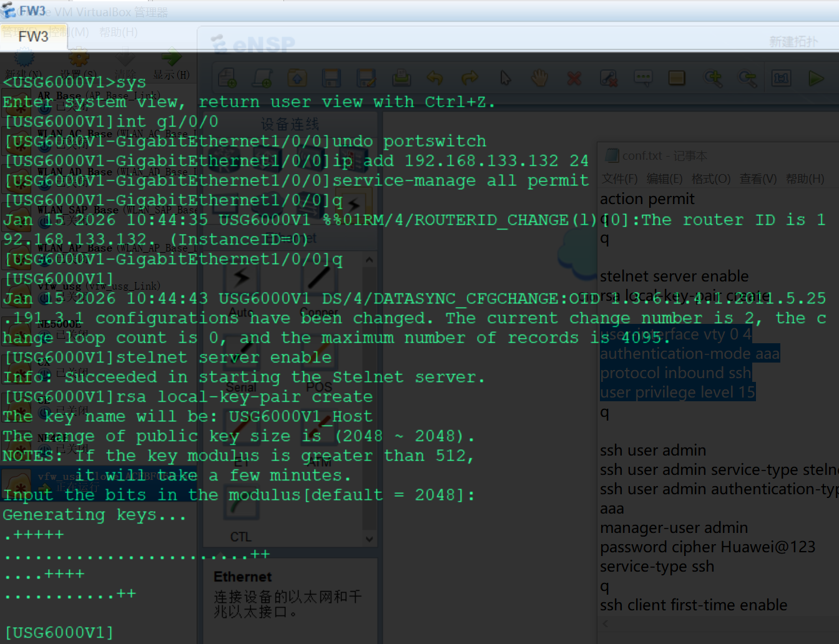839x644 pixels.
Task: Click the undo arrow in eNSP toolbar
Action: 435,79
